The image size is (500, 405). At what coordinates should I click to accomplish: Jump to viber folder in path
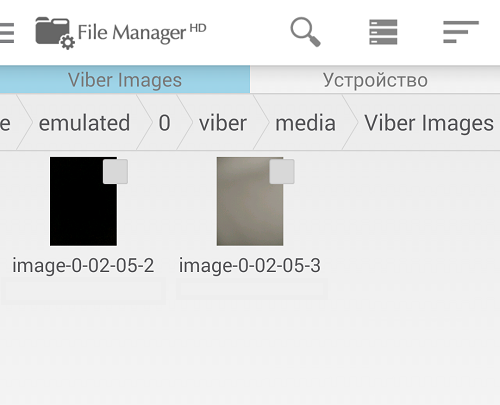point(223,123)
